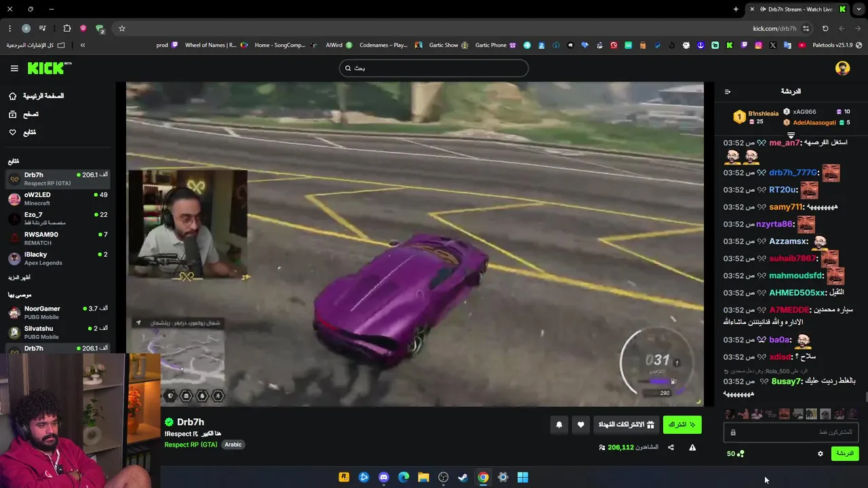
Task: Click the green chat send button
Action: click(x=845, y=453)
